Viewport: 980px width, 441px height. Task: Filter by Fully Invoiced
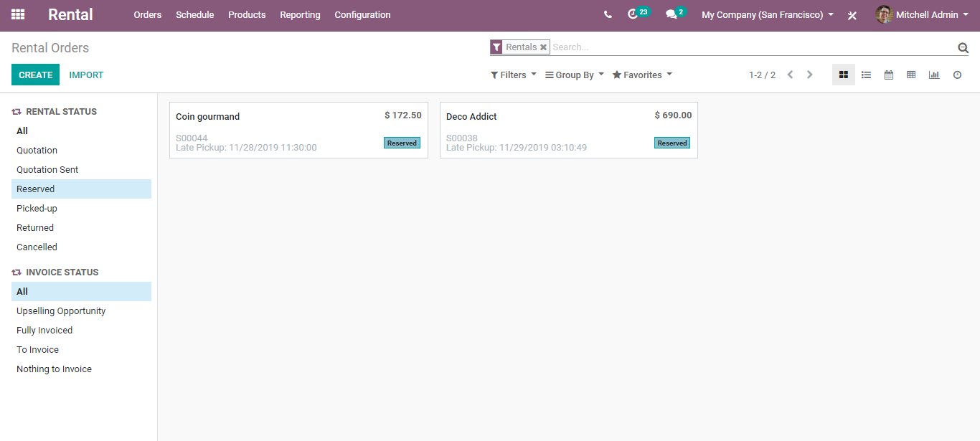click(81, 331)
